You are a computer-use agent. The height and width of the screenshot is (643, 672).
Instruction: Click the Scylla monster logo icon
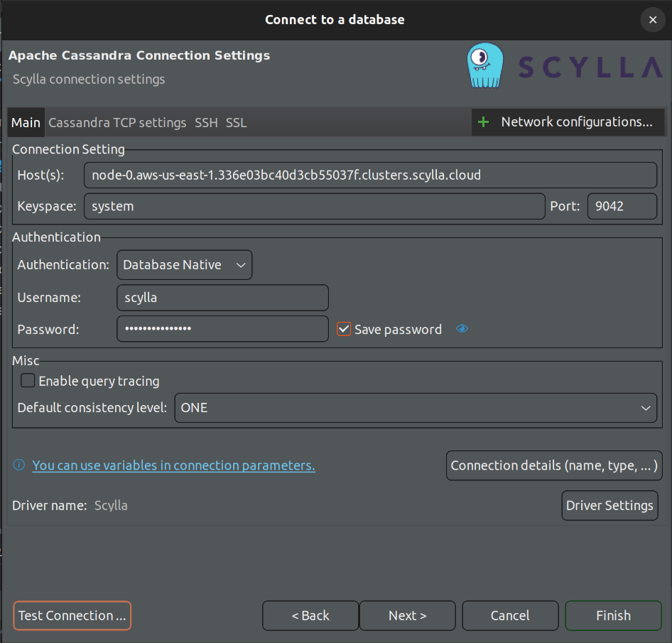485,65
